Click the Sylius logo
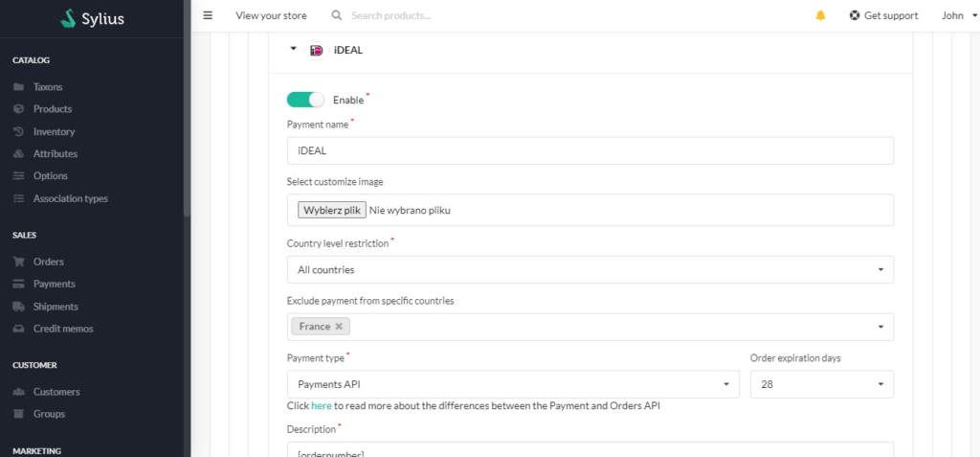This screenshot has width=980, height=457. tap(93, 19)
